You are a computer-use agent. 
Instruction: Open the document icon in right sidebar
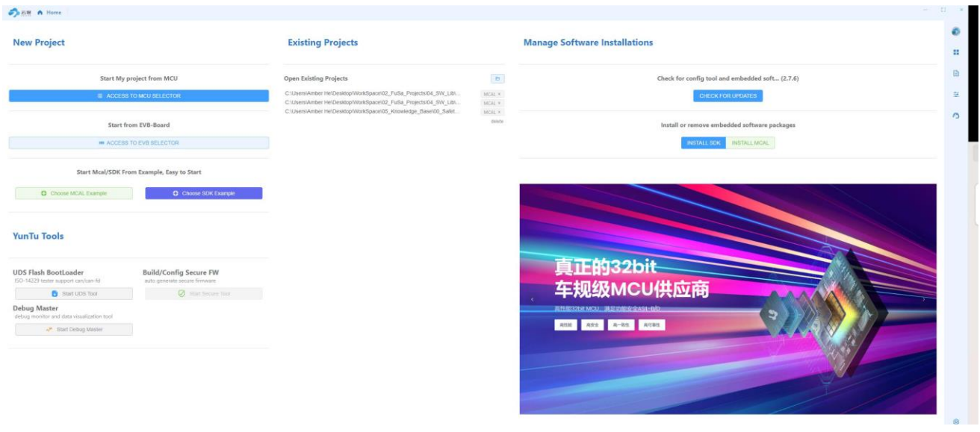click(955, 73)
